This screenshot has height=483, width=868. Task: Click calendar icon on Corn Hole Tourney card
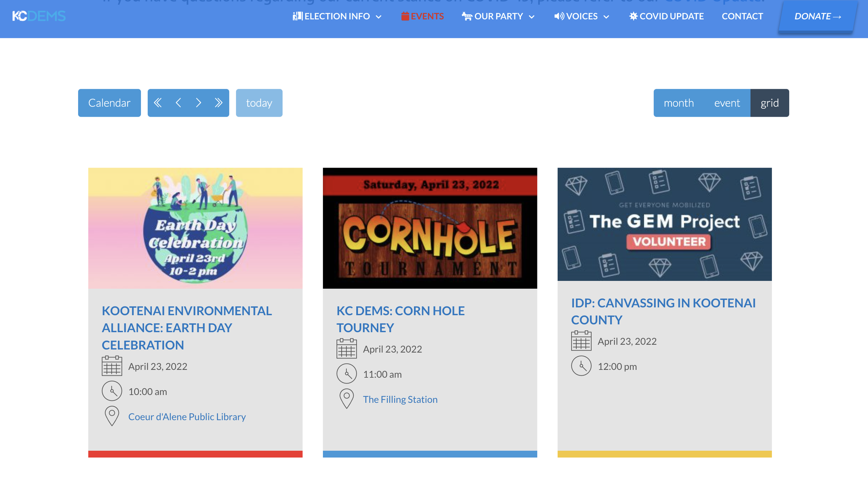347,348
